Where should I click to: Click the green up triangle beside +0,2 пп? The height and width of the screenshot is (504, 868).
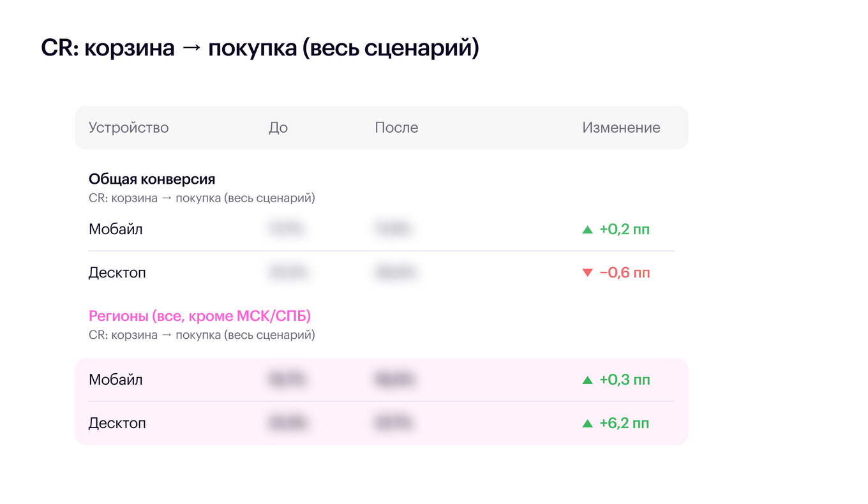coord(588,230)
